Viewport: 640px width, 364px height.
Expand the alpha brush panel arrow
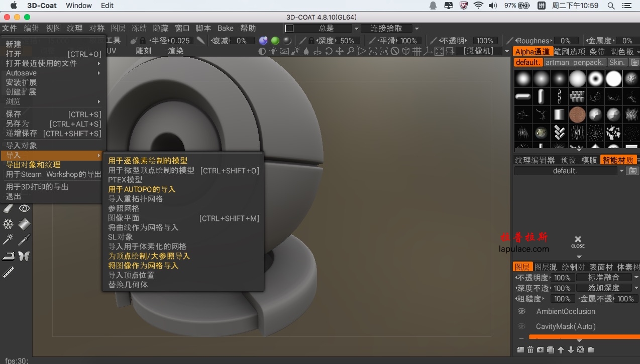pyautogui.click(x=579, y=149)
